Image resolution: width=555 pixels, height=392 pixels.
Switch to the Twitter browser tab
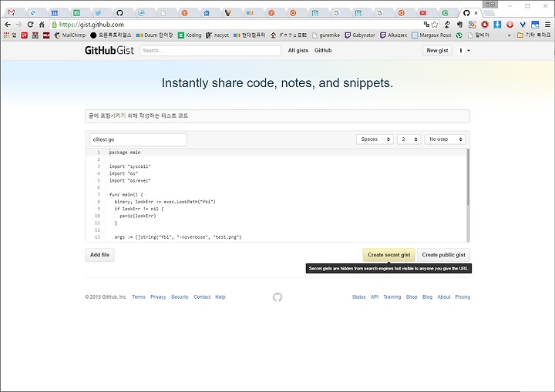[x=98, y=13]
